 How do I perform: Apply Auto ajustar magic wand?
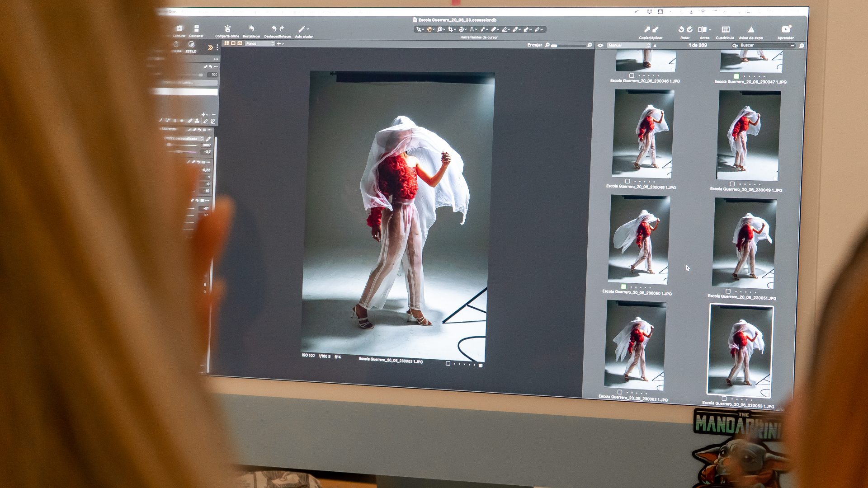(302, 29)
